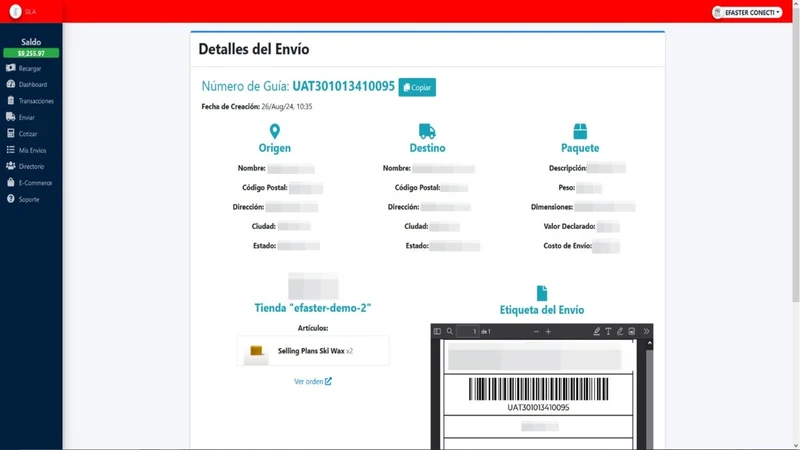800x450 pixels.
Task: Click the Soporte question mark icon
Action: tap(11, 198)
